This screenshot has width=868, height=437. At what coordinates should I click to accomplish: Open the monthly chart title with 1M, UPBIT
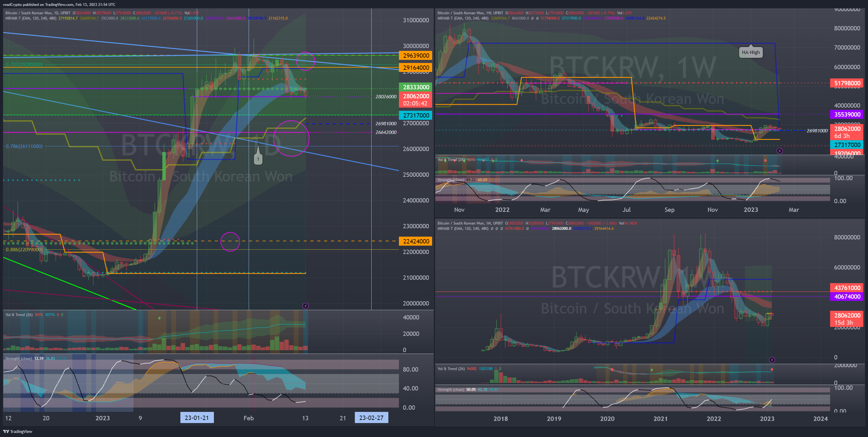[470, 223]
